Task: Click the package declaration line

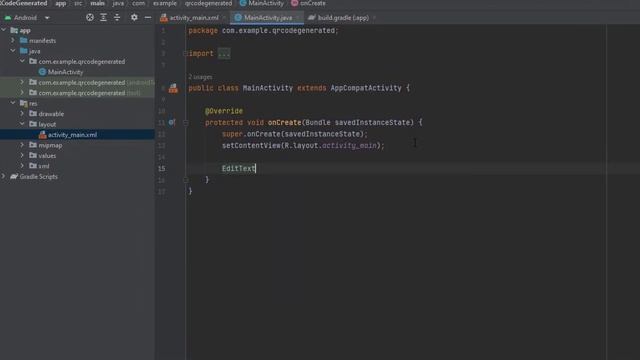Action: coord(263,31)
